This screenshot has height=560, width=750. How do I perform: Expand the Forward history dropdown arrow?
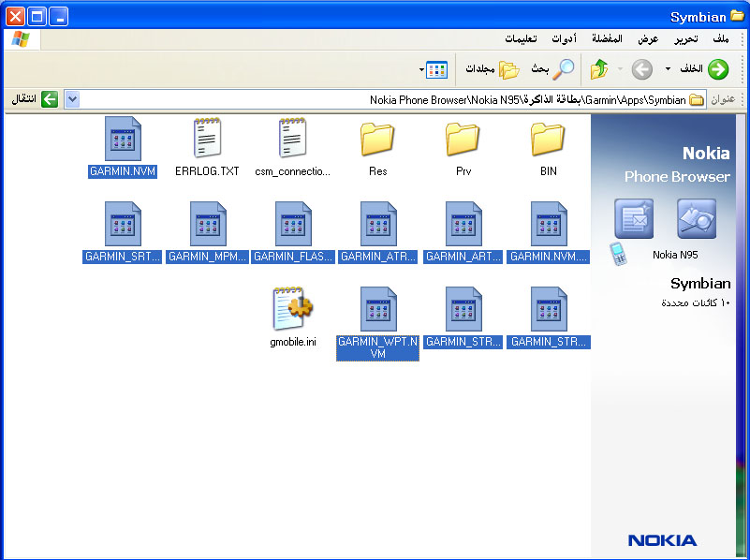click(x=620, y=69)
